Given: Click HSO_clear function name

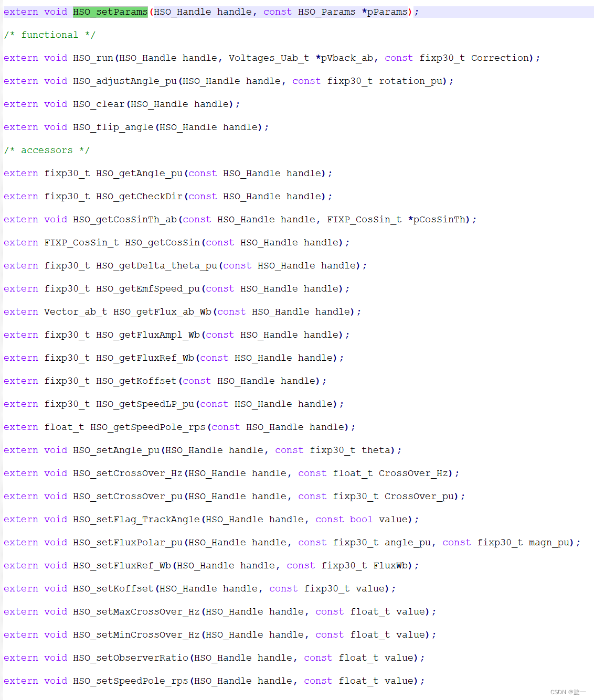Looking at the screenshot, I should click(x=99, y=104).
